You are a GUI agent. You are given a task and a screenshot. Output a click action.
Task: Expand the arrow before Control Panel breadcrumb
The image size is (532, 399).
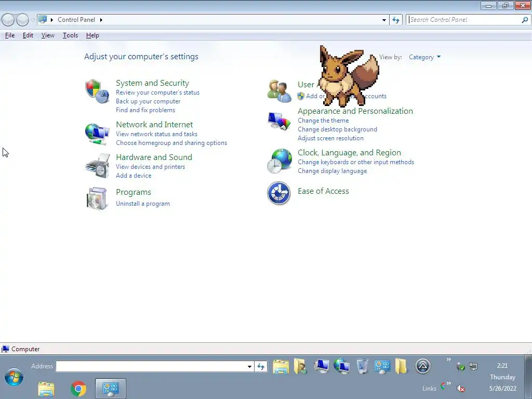pos(52,20)
